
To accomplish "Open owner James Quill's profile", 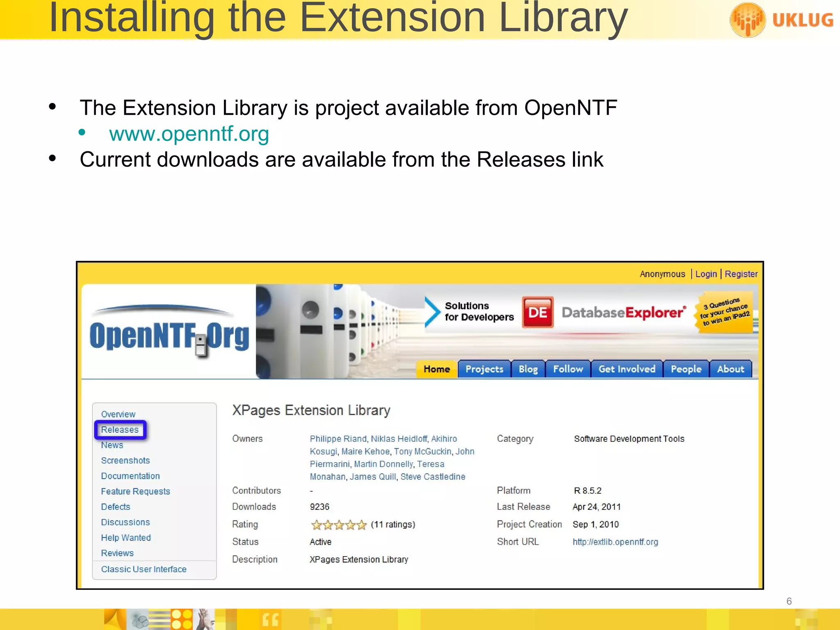I will (x=373, y=477).
